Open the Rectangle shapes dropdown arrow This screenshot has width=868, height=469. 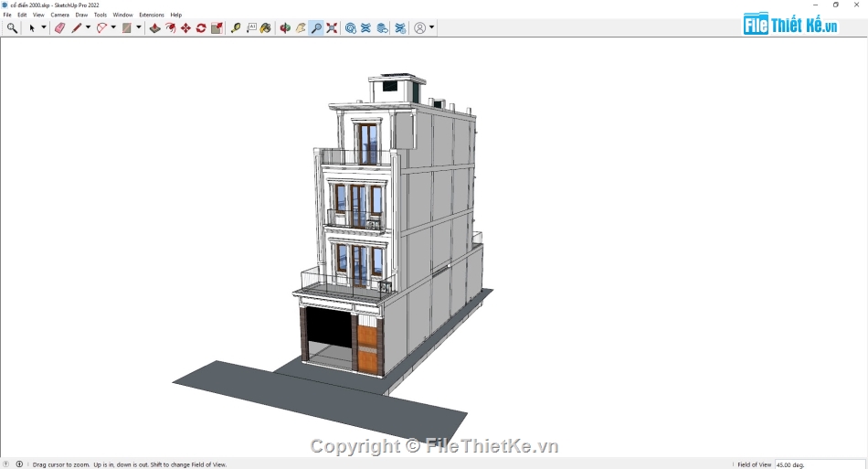(138, 27)
